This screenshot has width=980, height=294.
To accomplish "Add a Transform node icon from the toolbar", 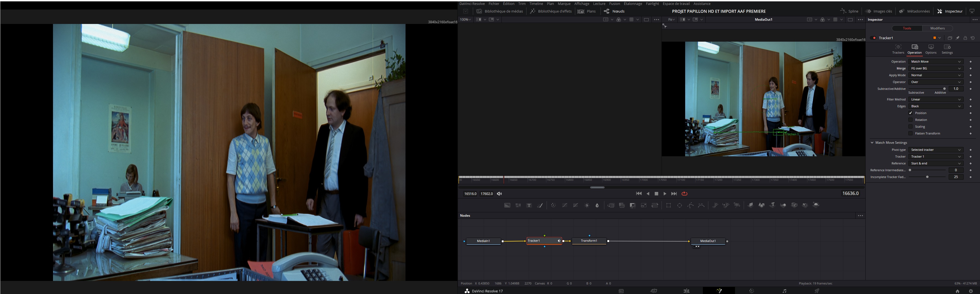I will (655, 205).
